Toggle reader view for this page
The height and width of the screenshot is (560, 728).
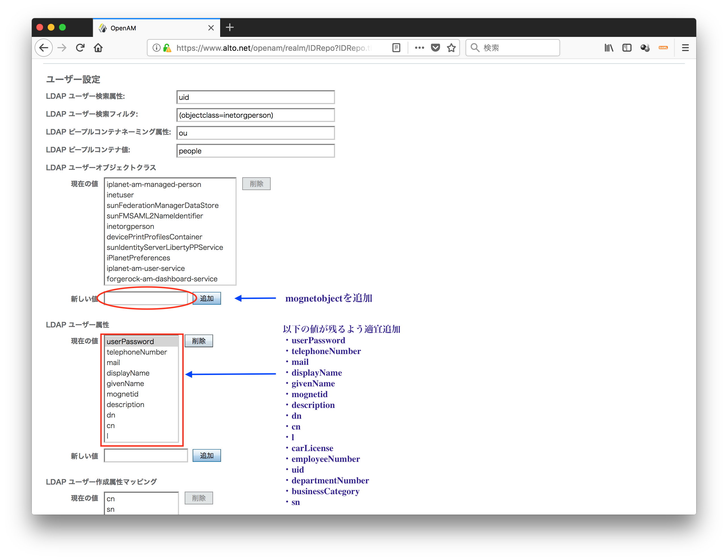tap(396, 48)
